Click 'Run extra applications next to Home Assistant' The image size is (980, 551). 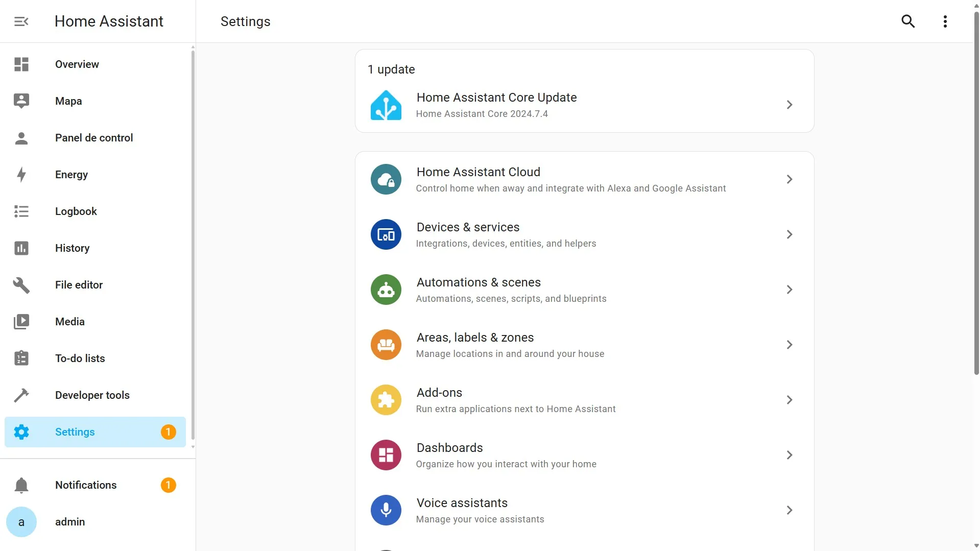coord(515,409)
